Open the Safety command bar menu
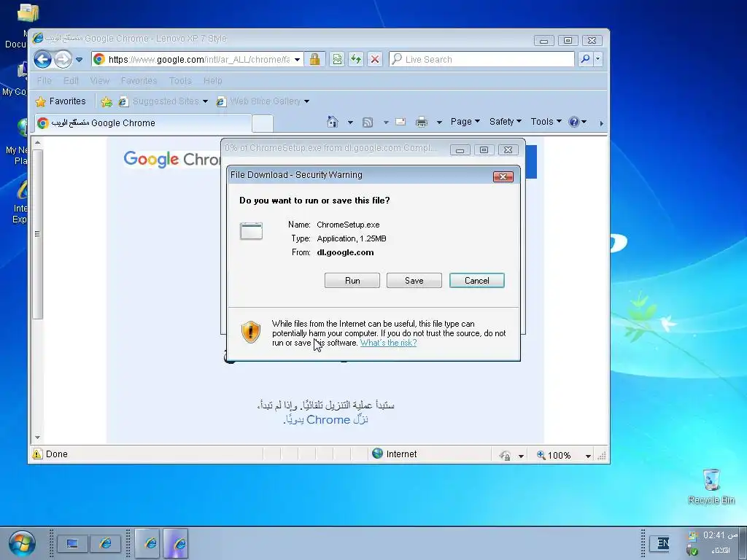The width and height of the screenshot is (747, 560). (505, 122)
